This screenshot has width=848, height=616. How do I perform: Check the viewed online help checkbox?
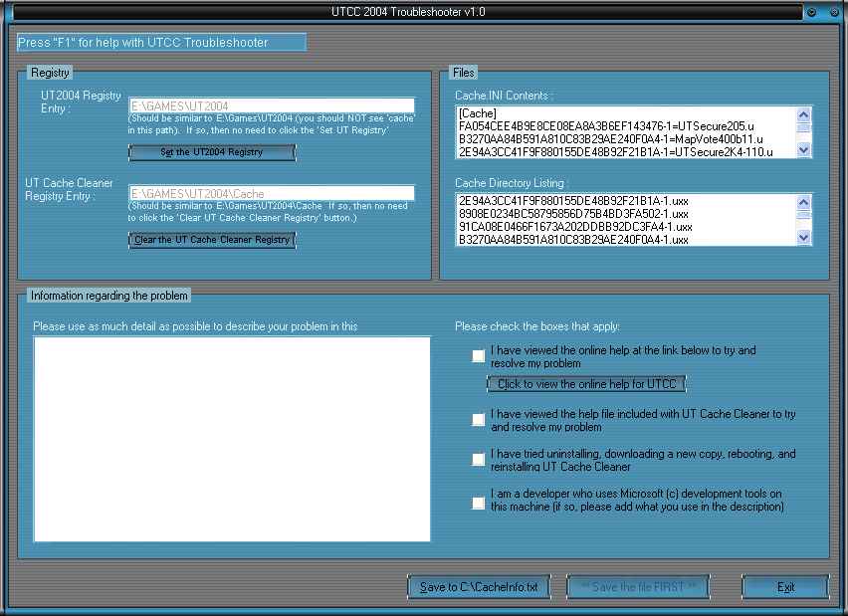(x=479, y=356)
